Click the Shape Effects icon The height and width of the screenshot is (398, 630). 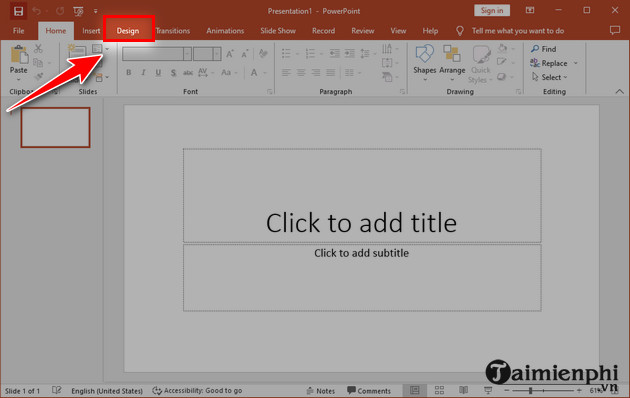click(x=501, y=76)
